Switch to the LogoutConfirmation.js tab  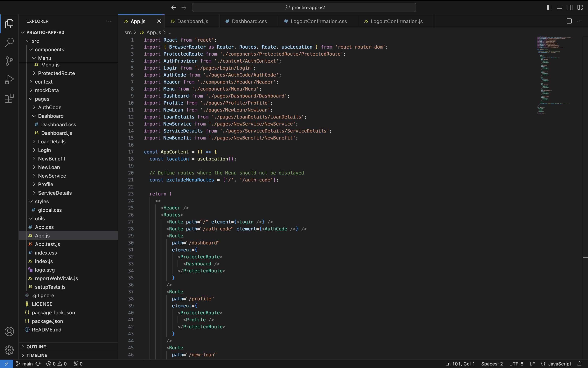point(396,21)
